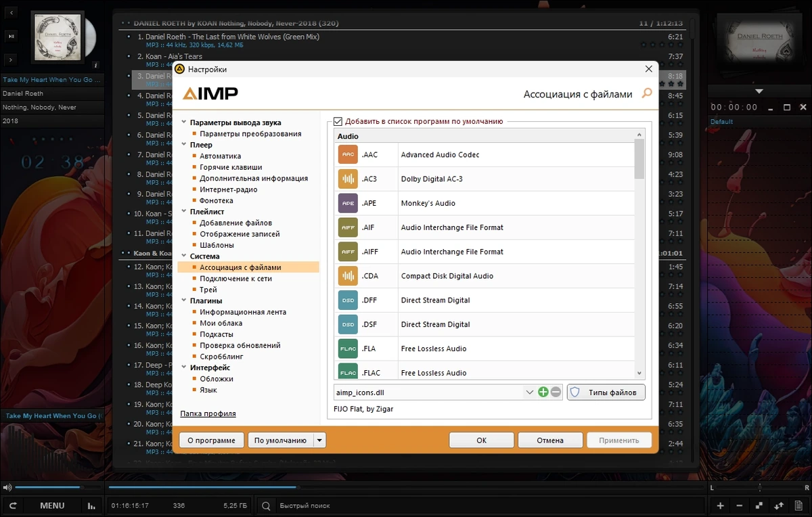Open the aimp_icons.dll dropdown
Image resolution: width=812 pixels, height=517 pixels.
tap(529, 392)
